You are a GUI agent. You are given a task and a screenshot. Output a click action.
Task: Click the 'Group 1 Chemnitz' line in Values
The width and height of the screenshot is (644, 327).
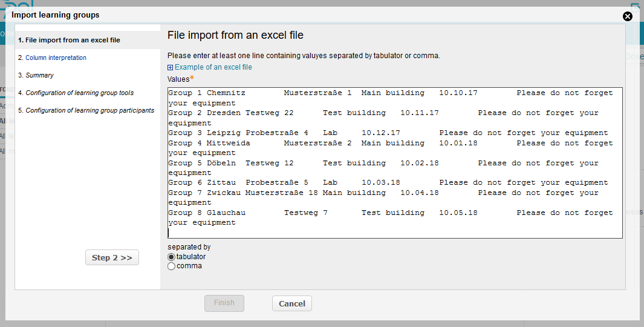207,93
